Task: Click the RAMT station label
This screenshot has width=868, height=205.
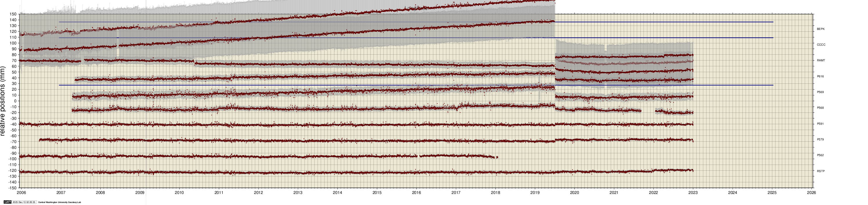Action: [x=821, y=60]
